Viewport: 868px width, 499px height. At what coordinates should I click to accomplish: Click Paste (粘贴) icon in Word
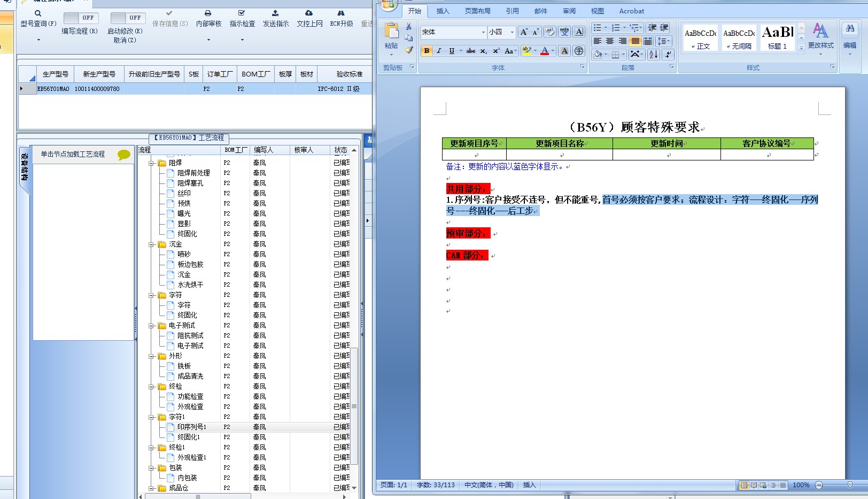(x=391, y=31)
